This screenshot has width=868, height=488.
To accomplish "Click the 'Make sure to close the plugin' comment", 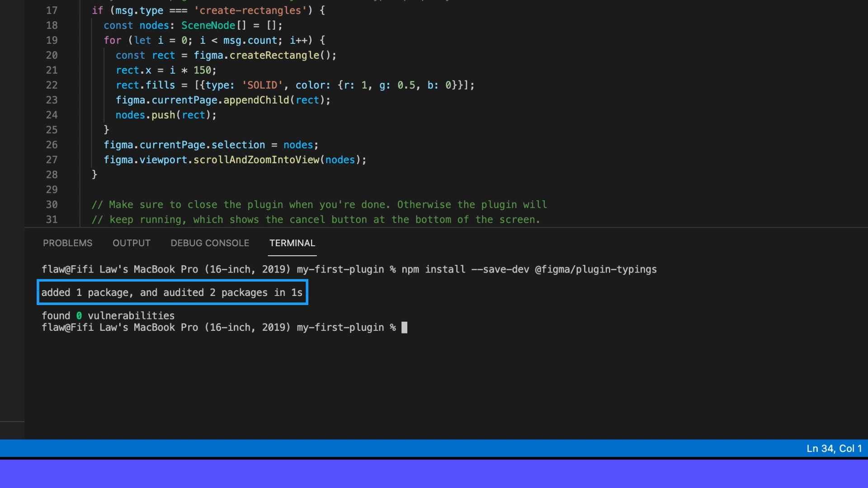I will coord(319,204).
